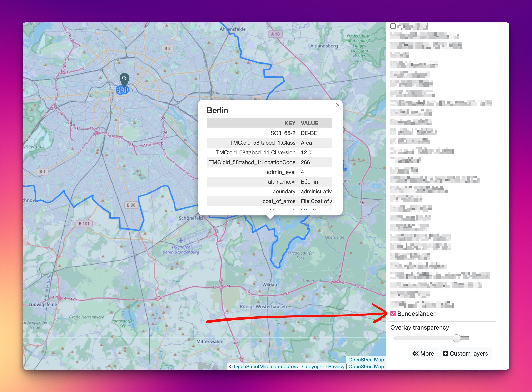Open Custom layers with plus icon
The height and width of the screenshot is (392, 532).
pos(465,353)
